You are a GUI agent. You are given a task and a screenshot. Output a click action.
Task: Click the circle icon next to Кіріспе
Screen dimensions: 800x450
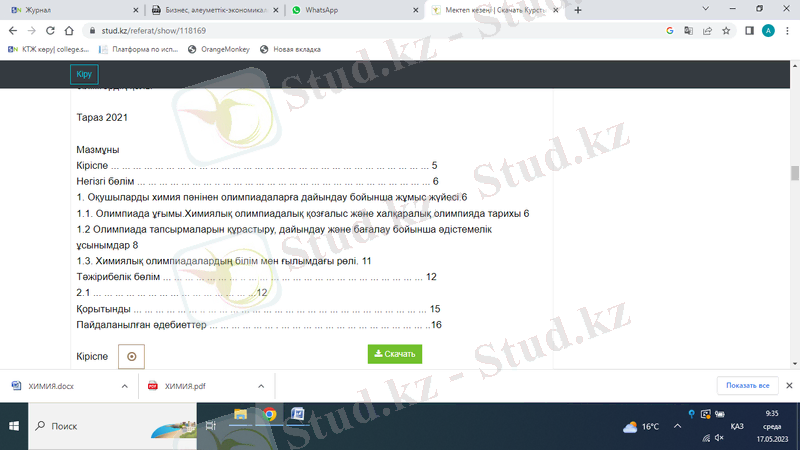point(131,356)
